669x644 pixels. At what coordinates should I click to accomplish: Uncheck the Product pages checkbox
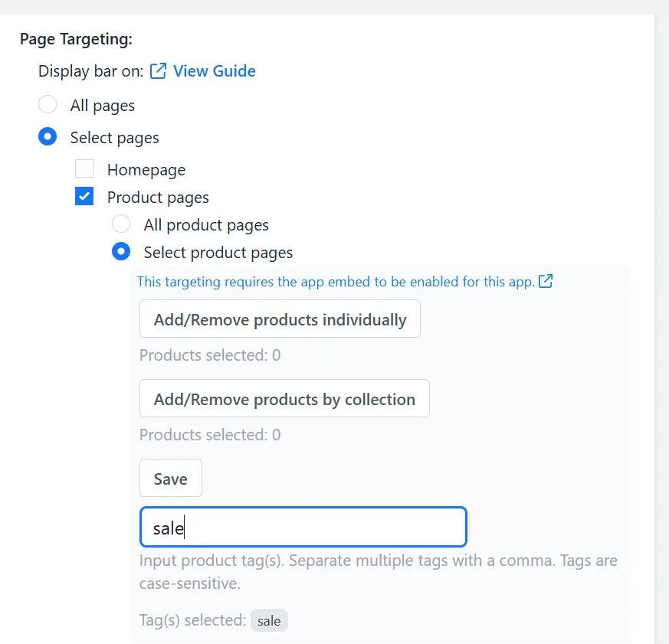[84, 197]
